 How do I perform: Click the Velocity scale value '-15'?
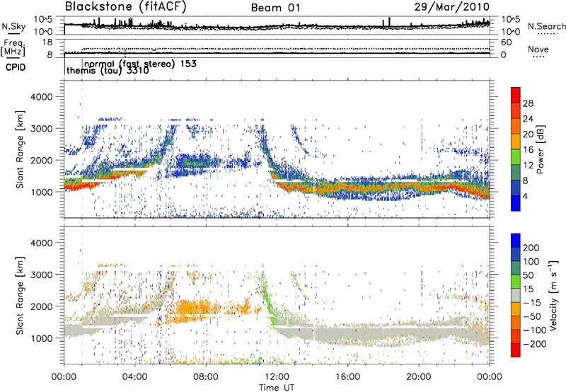coord(532,302)
